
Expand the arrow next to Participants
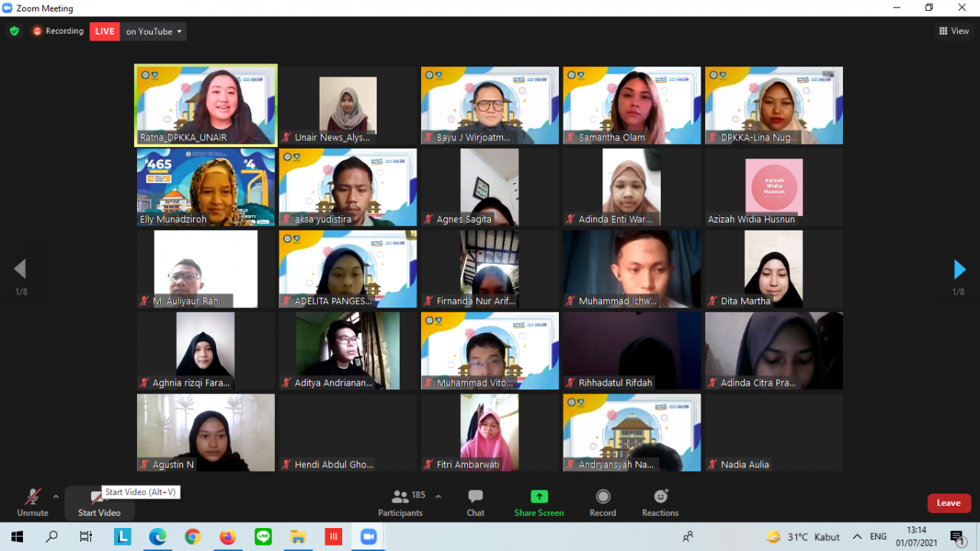[438, 497]
